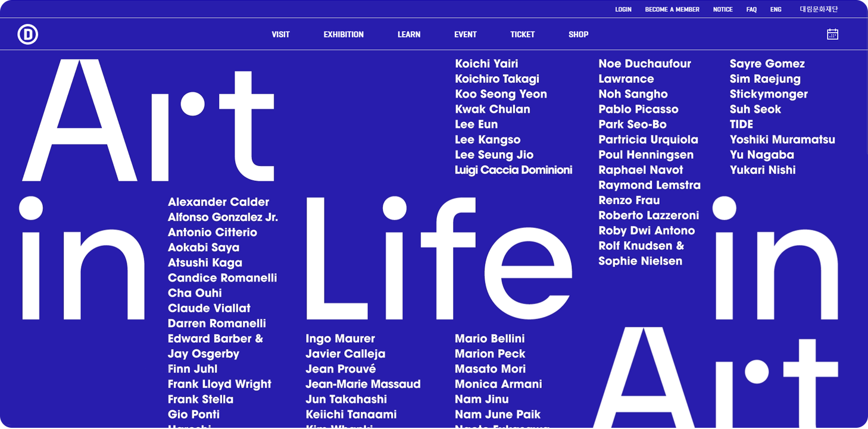868x429 pixels.
Task: Select artist name Cha Ouhi
Action: point(195,293)
